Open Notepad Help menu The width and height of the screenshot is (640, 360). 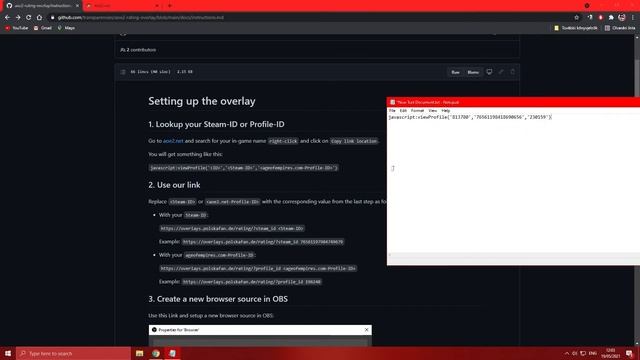point(446,111)
